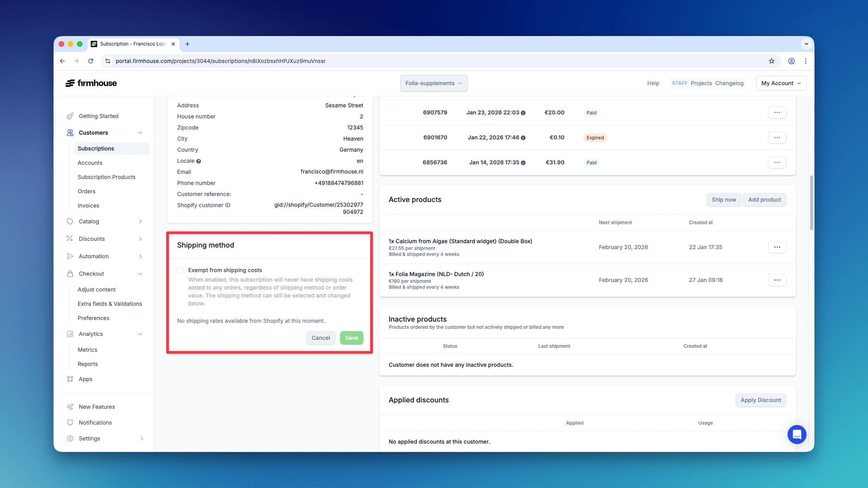868x488 pixels.
Task: Open the My Account dropdown
Action: click(x=781, y=83)
